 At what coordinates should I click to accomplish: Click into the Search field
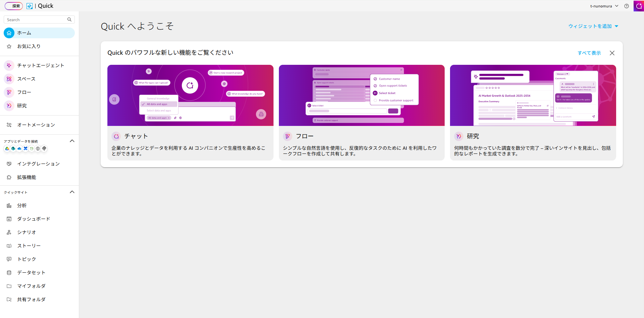tap(35, 20)
